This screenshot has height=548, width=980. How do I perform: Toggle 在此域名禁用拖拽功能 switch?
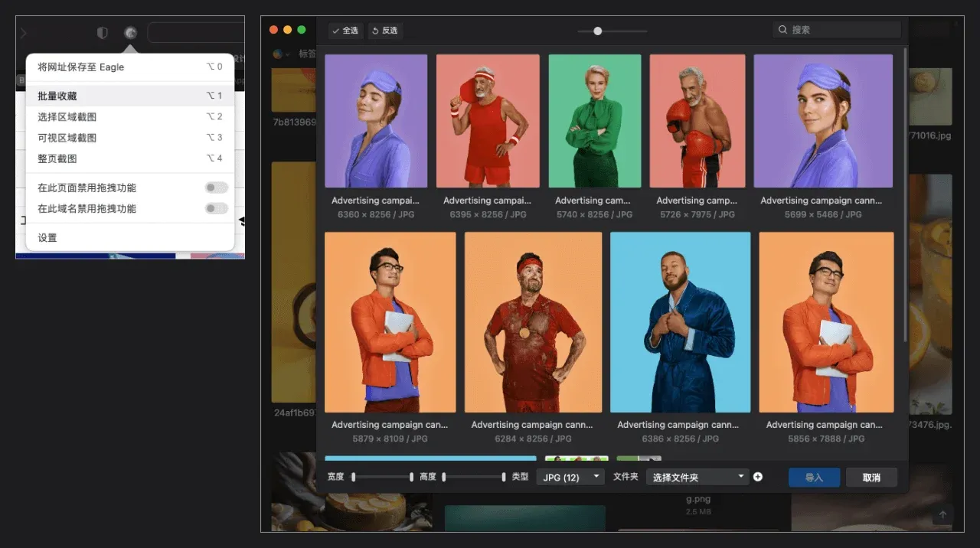tap(216, 208)
